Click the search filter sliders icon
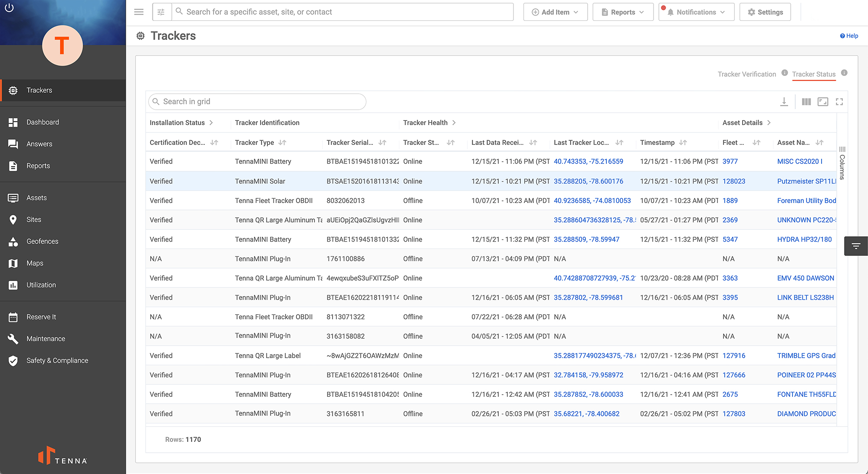The height and width of the screenshot is (474, 868). click(x=161, y=12)
